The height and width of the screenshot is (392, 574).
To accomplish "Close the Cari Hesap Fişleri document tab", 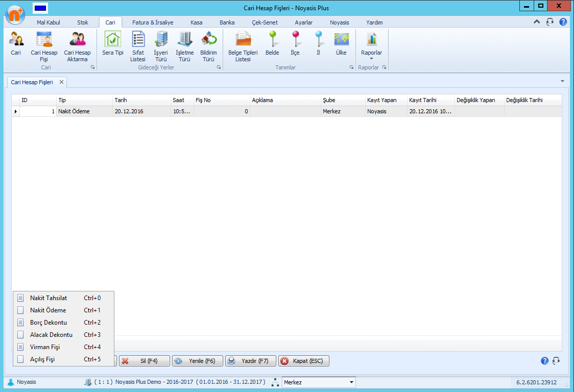I will (61, 82).
